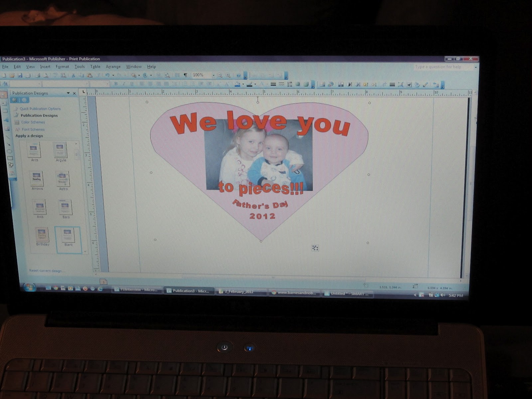Screen dimensions: 532x399
Task: Click page 1 navigation tab
Action: [x=103, y=282]
